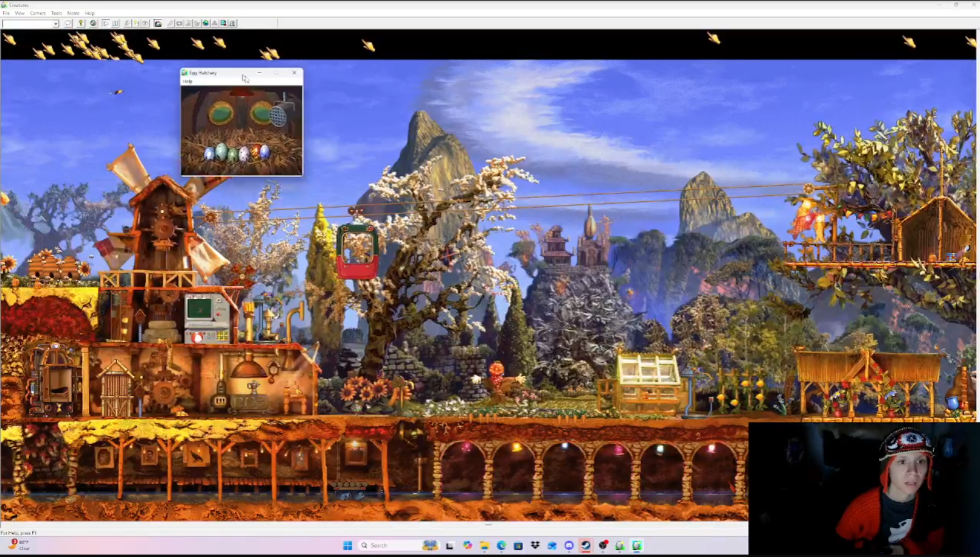Open the Tools menu

pos(56,13)
